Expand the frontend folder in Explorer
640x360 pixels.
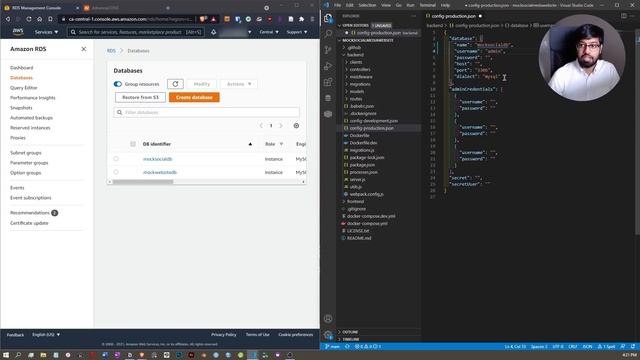[356, 202]
